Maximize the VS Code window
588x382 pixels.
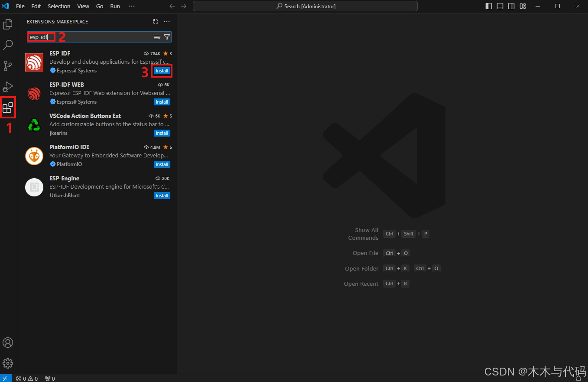(x=558, y=6)
